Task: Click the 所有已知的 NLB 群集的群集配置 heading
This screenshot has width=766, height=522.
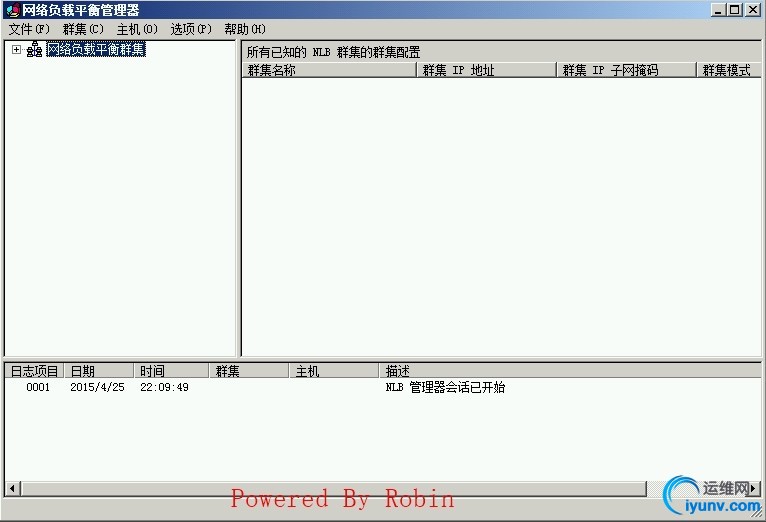Action: pos(333,52)
